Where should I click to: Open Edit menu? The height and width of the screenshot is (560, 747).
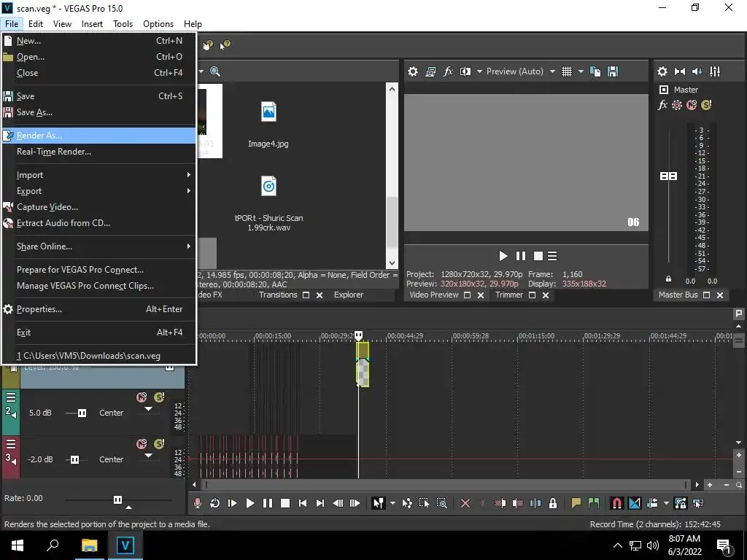[35, 24]
